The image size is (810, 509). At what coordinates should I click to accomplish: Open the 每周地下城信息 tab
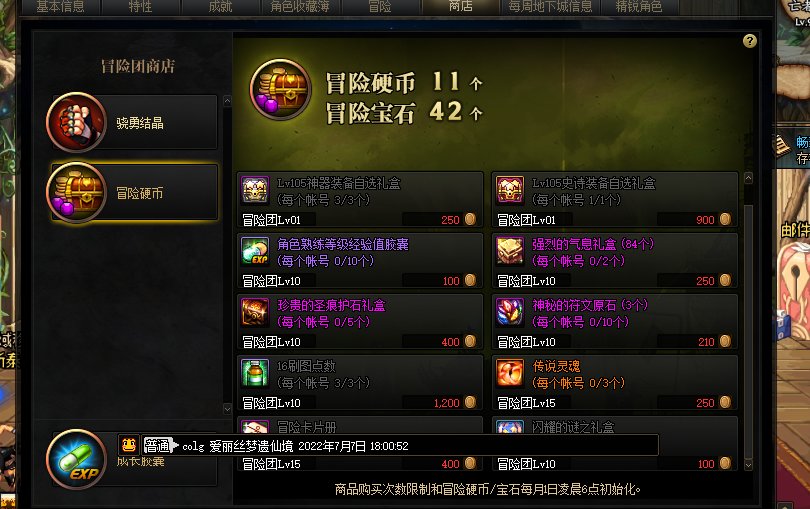tap(550, 7)
